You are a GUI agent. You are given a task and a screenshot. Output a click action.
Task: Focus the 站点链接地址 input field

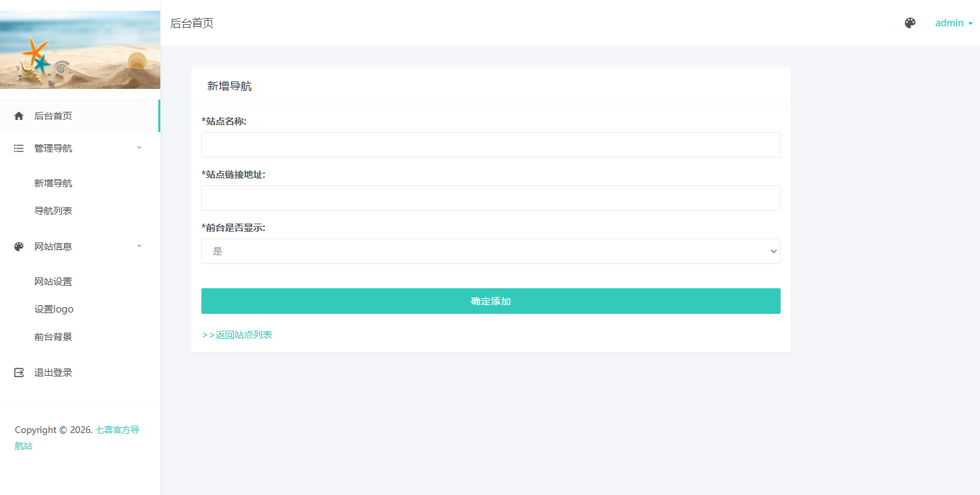(490, 198)
